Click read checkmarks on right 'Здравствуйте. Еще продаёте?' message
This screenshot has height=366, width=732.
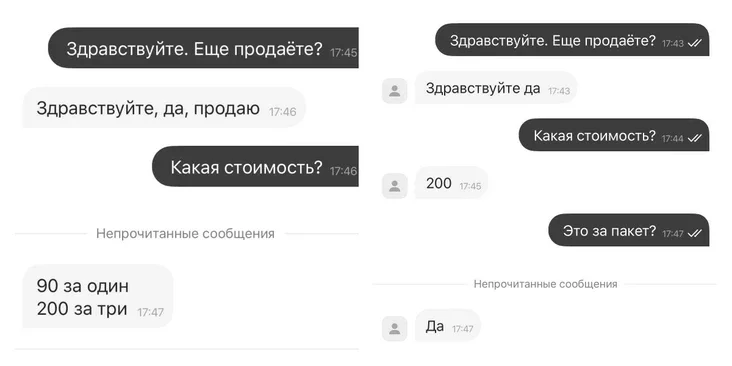pyautogui.click(x=696, y=43)
